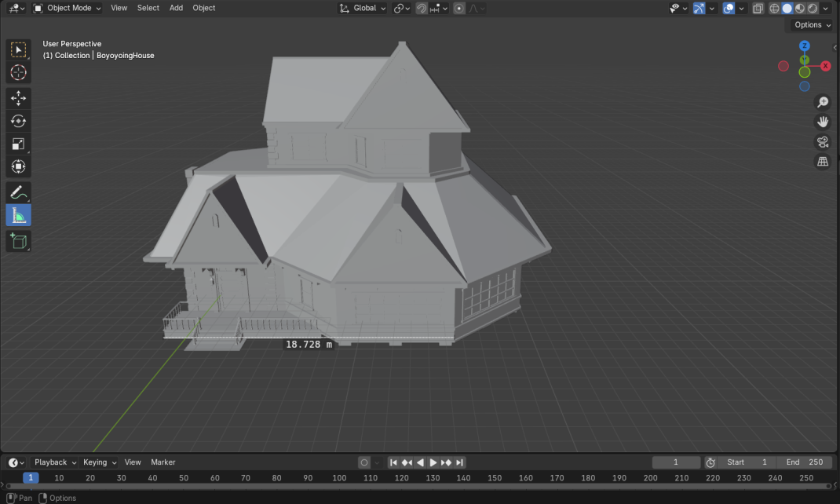This screenshot has width=840, height=504.
Task: Choose the Rotate tool
Action: (x=18, y=121)
